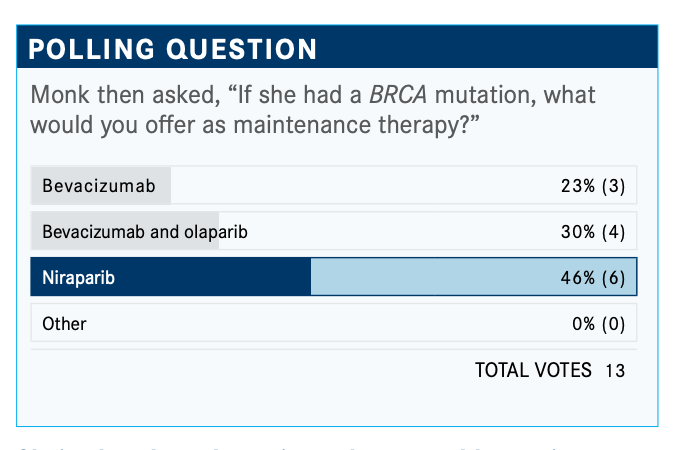Screen dimensions: 678x450
Task: Choose the Bevacizumab and olaparib option
Action: 334,231
